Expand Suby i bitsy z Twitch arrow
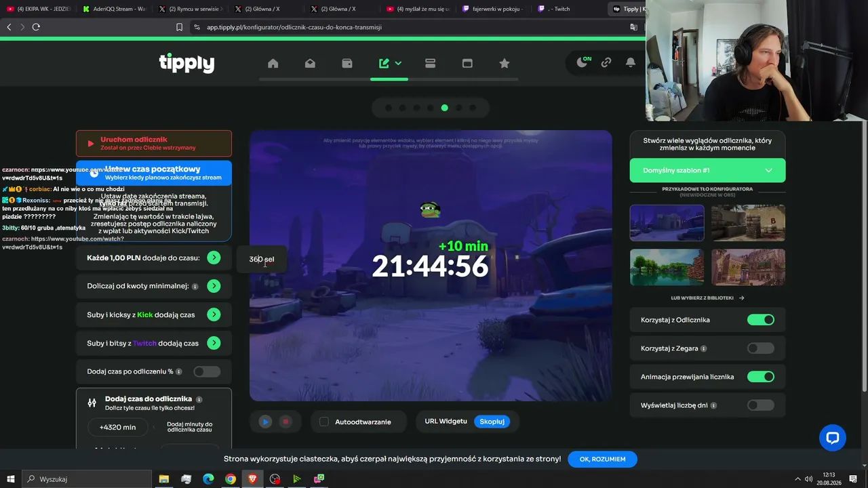 [214, 343]
